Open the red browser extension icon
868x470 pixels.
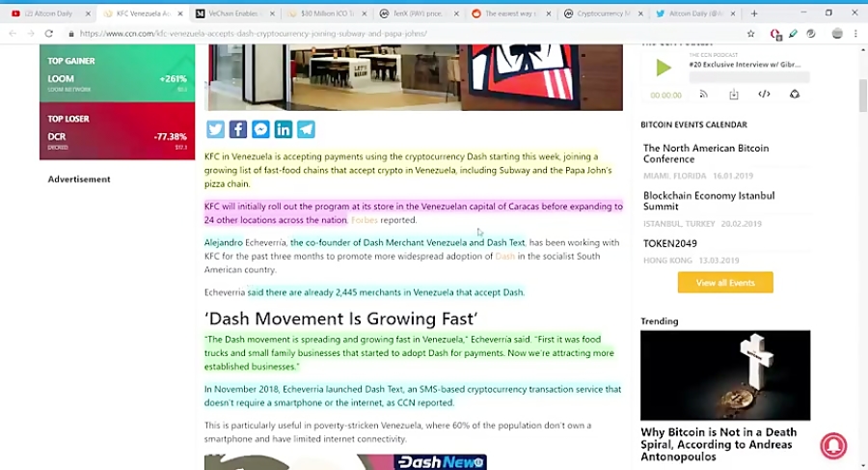(x=775, y=34)
